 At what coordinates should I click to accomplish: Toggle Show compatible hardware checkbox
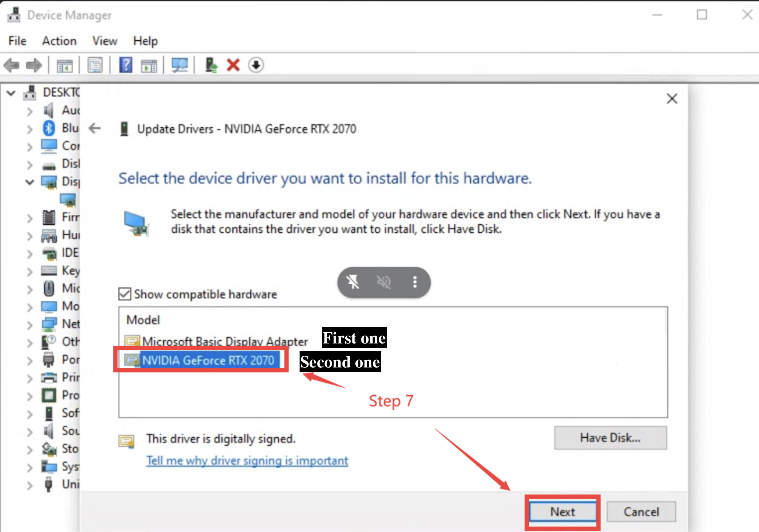(125, 294)
